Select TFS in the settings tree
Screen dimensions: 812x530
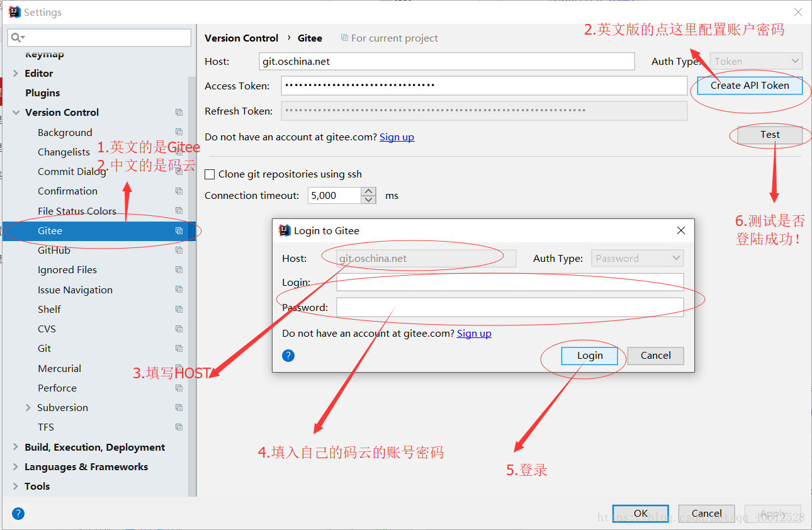(x=46, y=427)
